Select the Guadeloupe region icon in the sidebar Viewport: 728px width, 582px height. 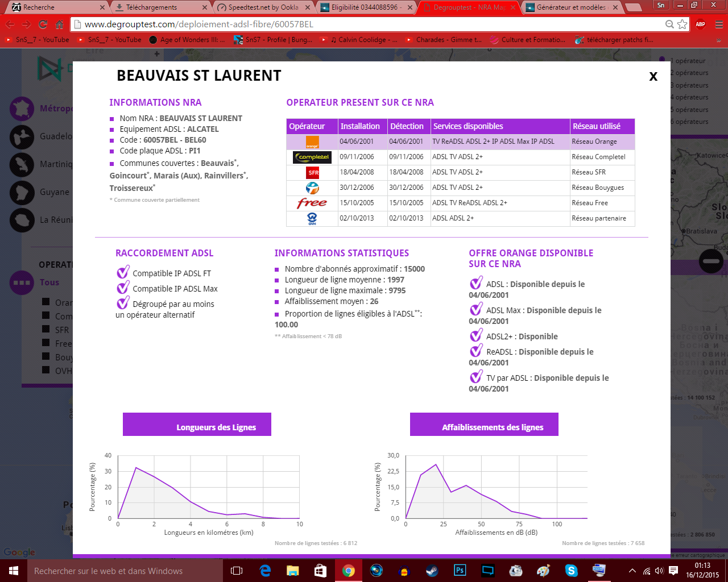tap(22, 136)
